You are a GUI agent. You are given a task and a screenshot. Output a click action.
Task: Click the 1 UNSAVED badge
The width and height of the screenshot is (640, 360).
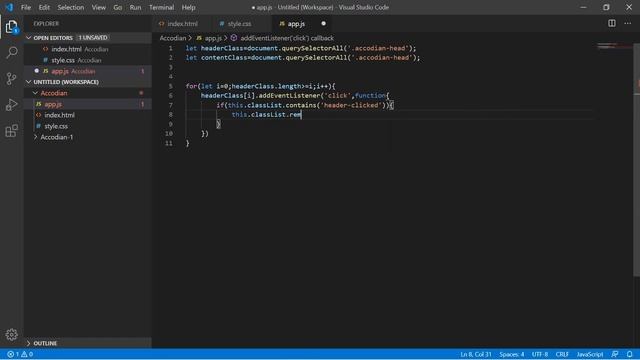click(93, 38)
